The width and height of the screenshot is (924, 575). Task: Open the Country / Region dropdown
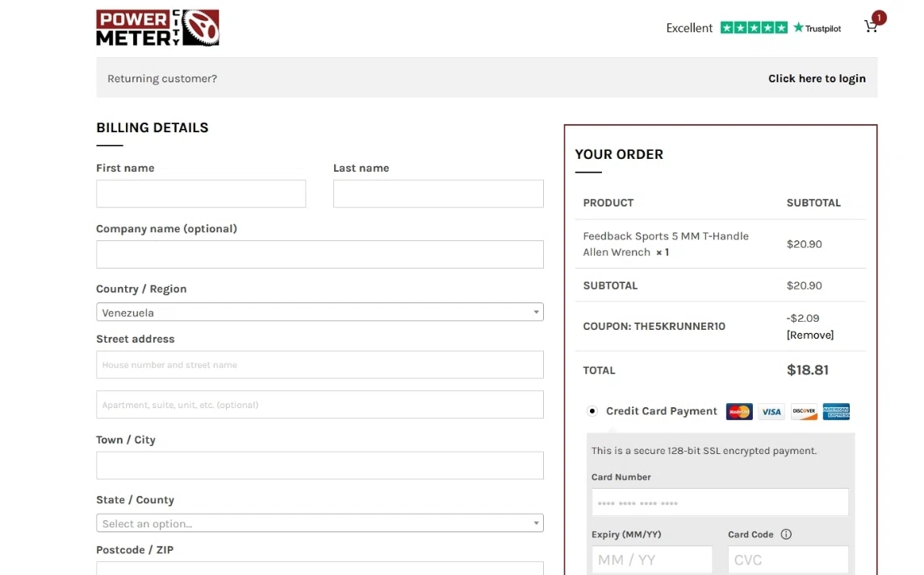[x=320, y=312]
